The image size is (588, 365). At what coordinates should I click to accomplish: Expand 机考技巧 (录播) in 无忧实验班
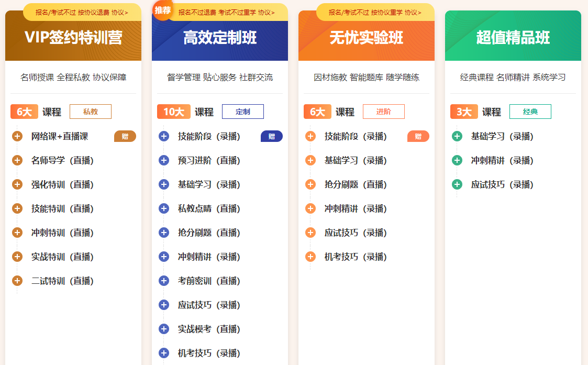(x=310, y=257)
